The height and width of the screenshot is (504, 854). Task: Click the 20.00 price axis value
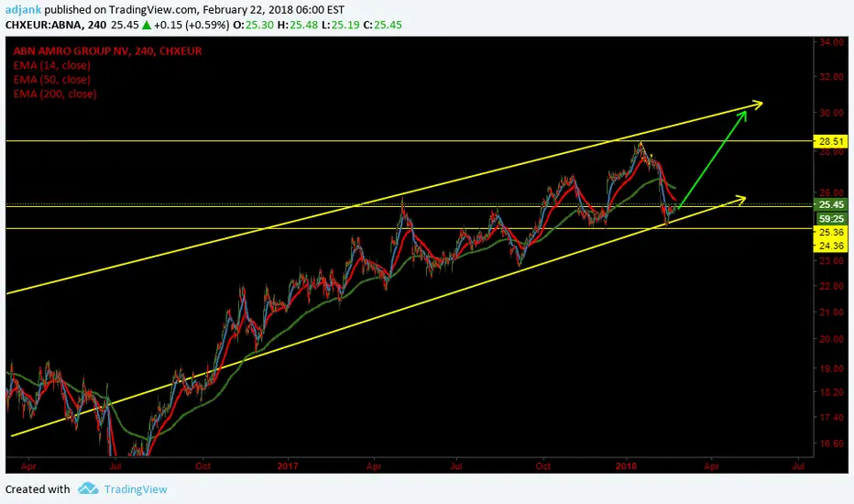(x=832, y=339)
